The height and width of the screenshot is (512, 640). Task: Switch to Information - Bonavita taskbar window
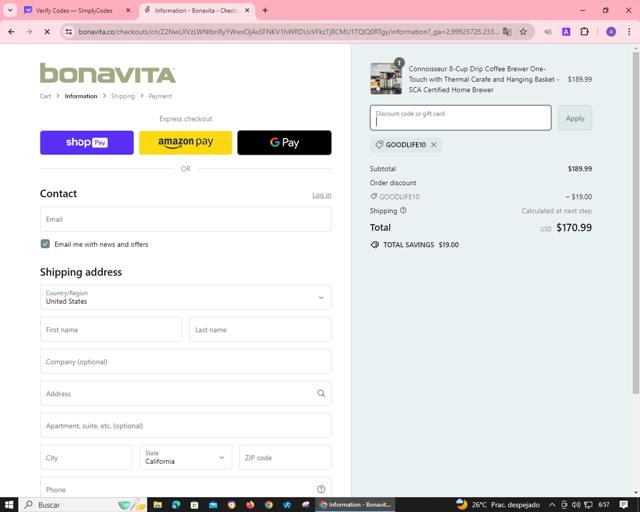pos(355,505)
